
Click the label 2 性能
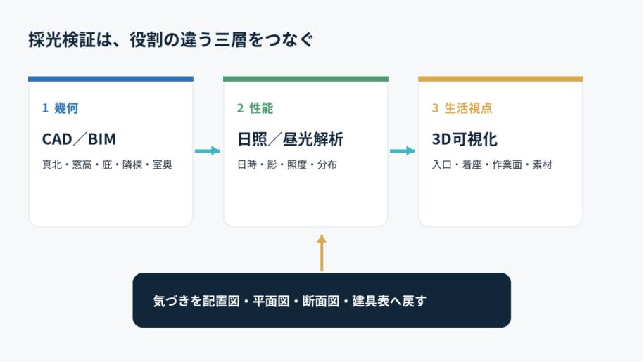[x=255, y=108]
